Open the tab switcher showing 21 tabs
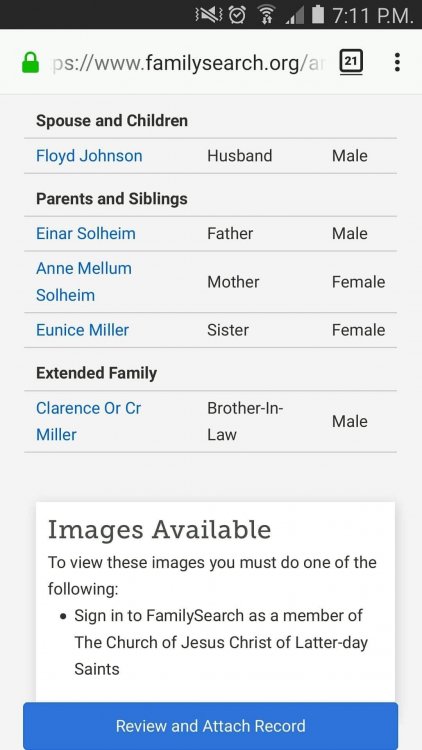This screenshot has width=422, height=750. 351,62
